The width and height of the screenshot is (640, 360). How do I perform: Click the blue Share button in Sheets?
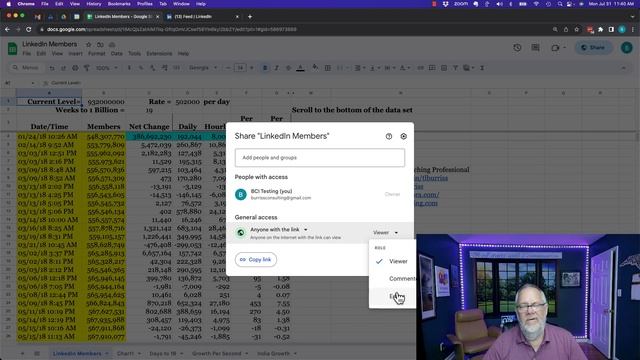(x=593, y=48)
